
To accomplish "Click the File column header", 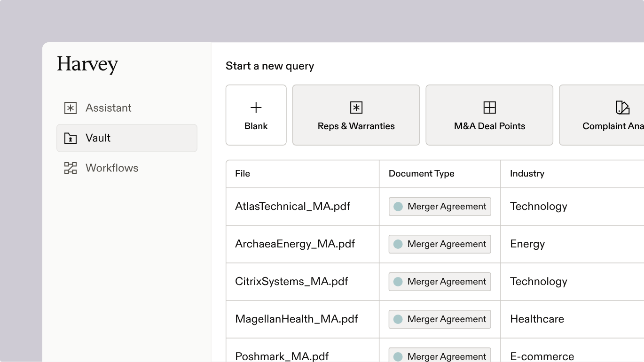I will click(243, 174).
